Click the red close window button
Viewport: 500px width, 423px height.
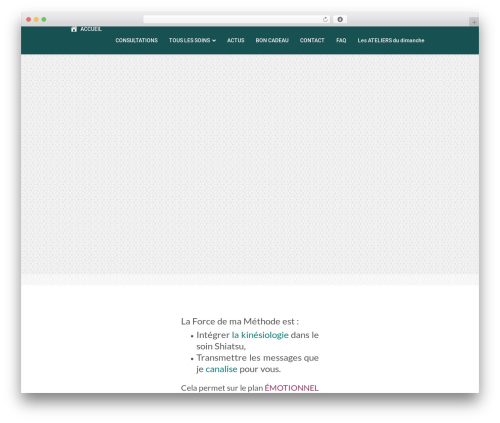coord(29,20)
